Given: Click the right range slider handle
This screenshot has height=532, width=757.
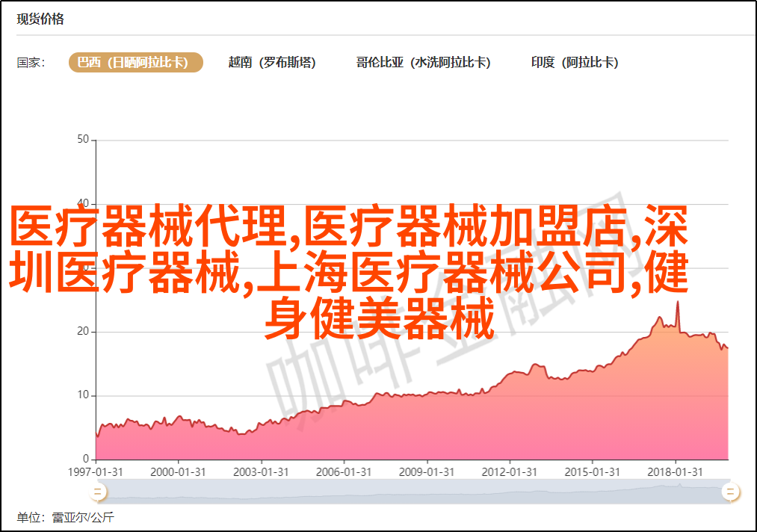Looking at the screenshot, I should coord(730,491).
